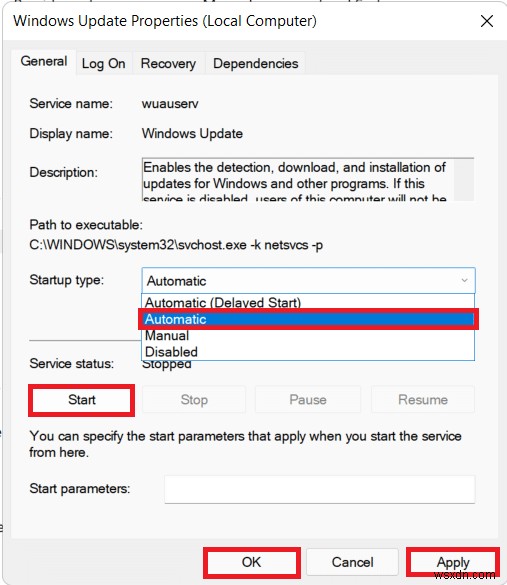The image size is (507, 585).
Task: Click the Description box scrollbar
Action: click(x=464, y=179)
